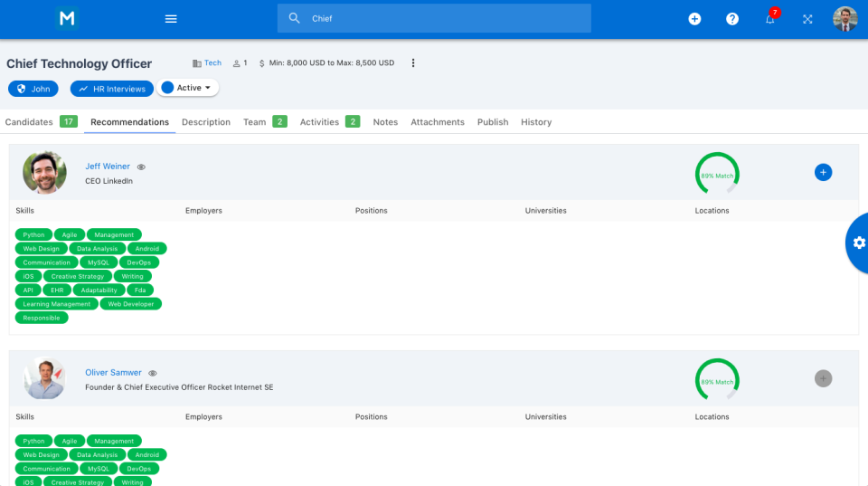868x486 pixels.
Task: Open the notifications bell
Action: pyautogui.click(x=770, y=19)
